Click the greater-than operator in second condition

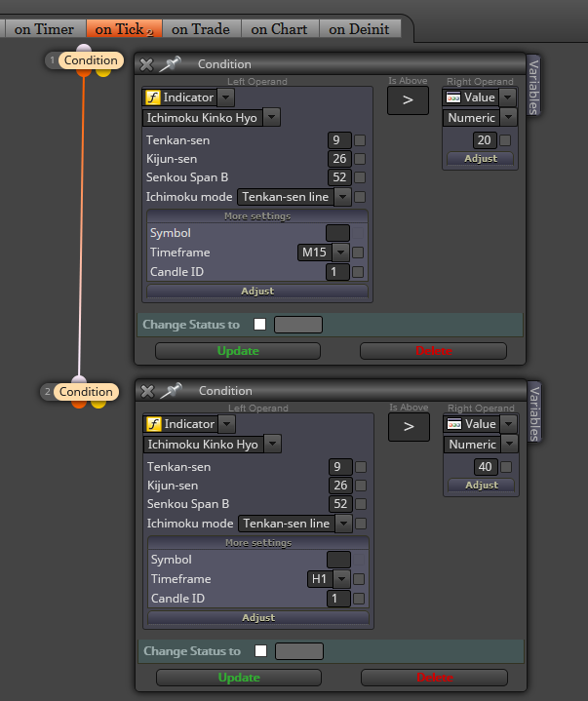tap(409, 426)
